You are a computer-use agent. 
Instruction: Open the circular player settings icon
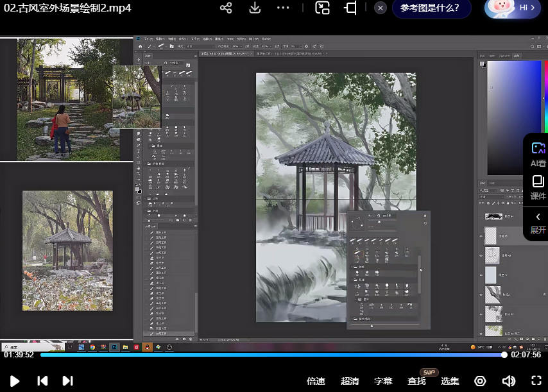coord(480,380)
